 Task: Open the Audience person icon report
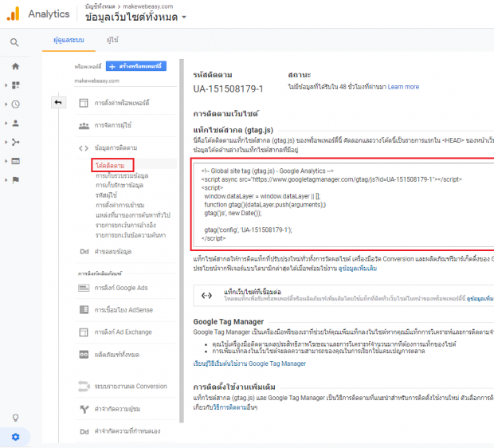[15, 124]
